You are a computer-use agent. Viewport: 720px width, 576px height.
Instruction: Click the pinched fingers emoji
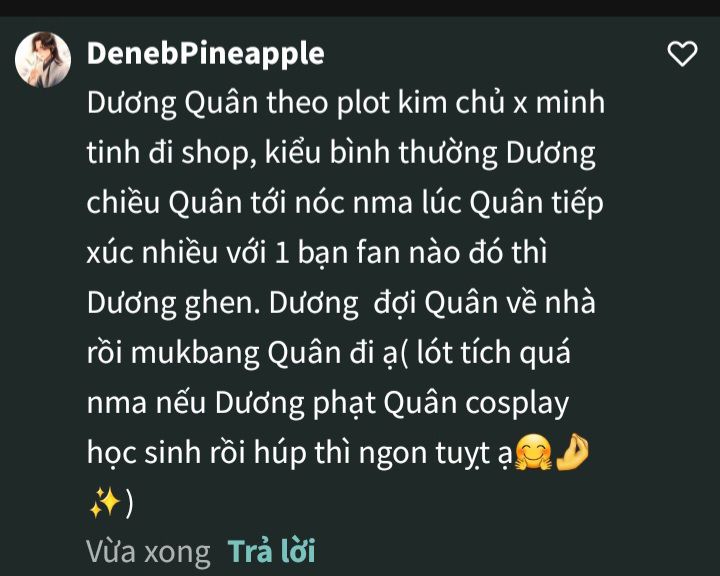click(x=572, y=453)
